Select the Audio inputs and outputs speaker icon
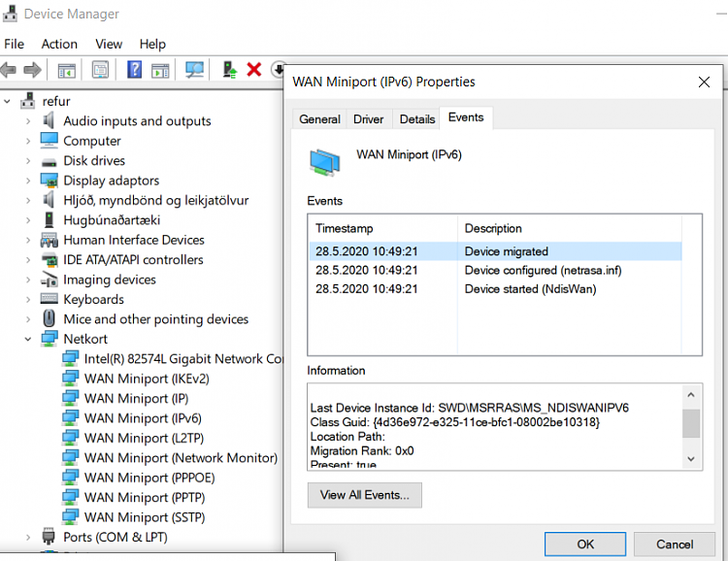This screenshot has height=561, width=728. click(49, 120)
